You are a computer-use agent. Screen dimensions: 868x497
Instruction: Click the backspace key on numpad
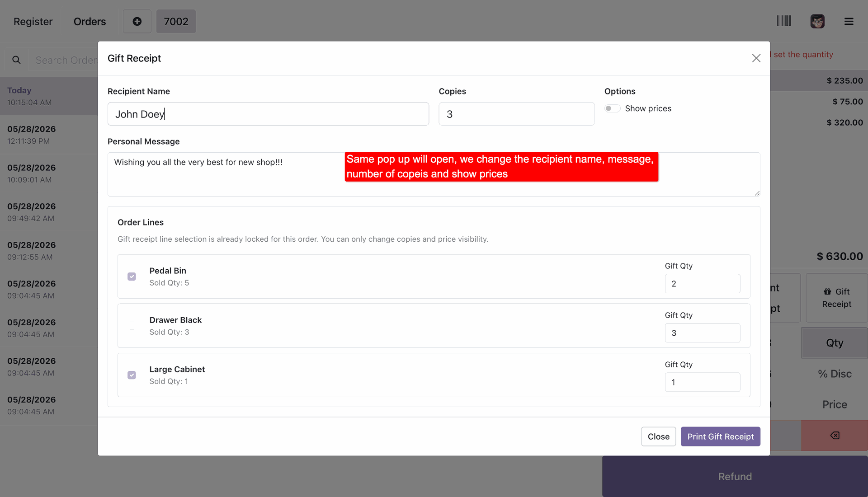point(835,436)
